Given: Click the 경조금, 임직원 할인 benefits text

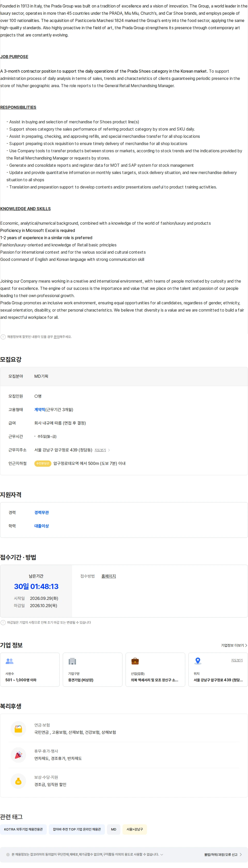Looking at the screenshot, I should point(50,784).
